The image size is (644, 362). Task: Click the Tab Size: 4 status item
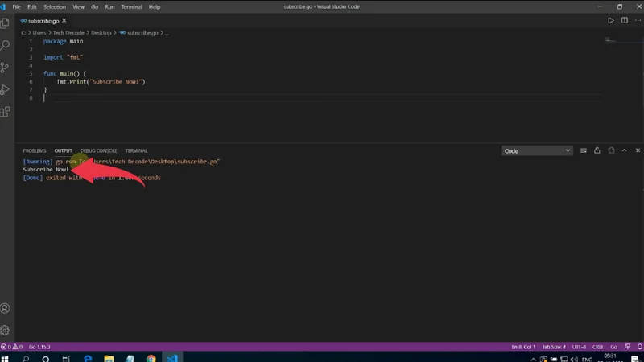[554, 347]
